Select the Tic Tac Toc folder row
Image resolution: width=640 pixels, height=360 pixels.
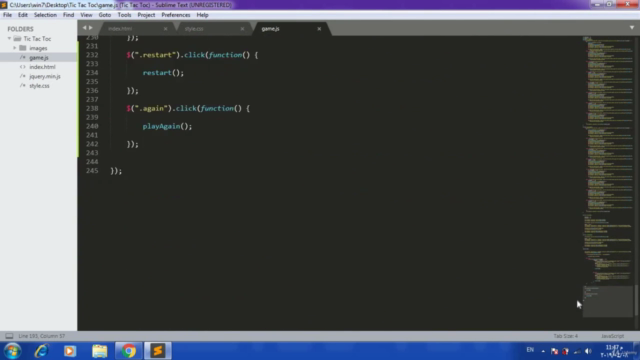tap(38, 39)
